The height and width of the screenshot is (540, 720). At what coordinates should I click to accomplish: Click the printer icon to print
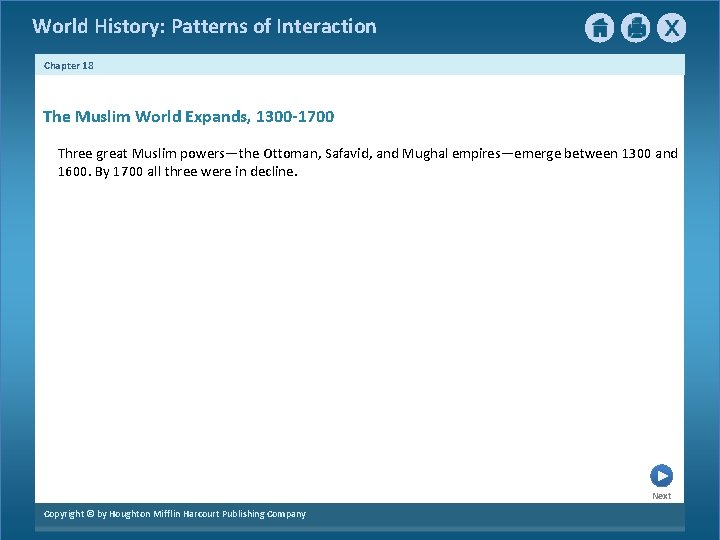[x=635, y=28]
